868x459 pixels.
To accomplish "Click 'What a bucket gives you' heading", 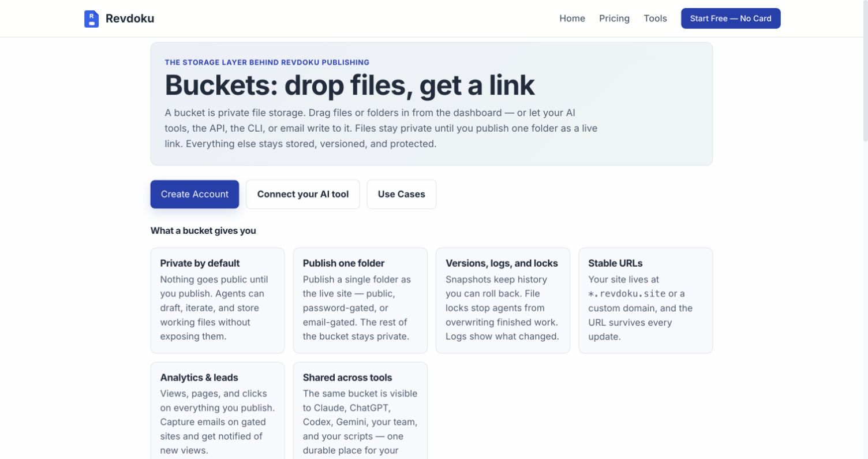I will [x=203, y=230].
